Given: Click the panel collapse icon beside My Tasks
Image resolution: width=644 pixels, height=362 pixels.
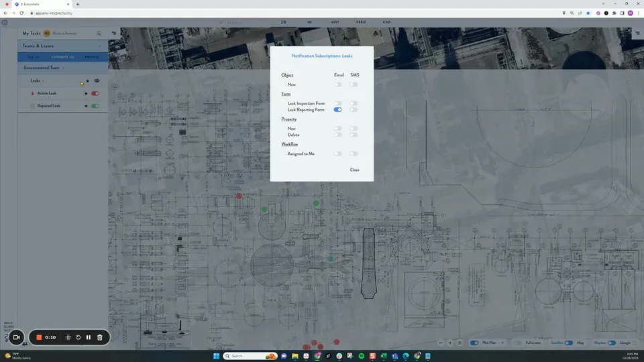Looking at the screenshot, I should [x=114, y=34].
